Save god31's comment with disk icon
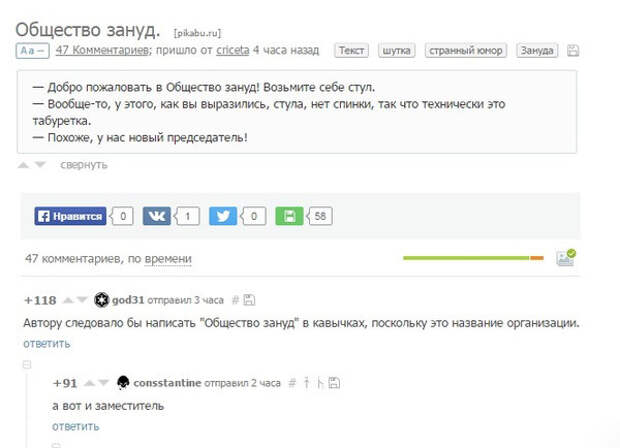This screenshot has width=620, height=448. pos(249,300)
